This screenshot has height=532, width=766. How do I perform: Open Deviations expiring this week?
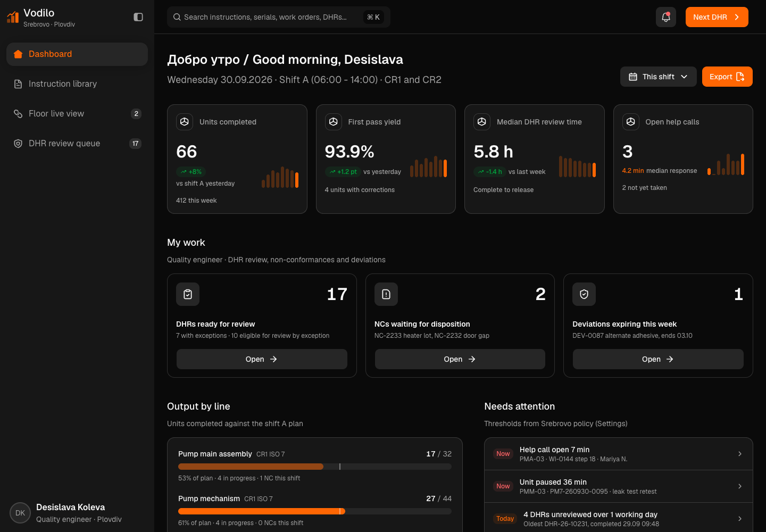[658, 359]
